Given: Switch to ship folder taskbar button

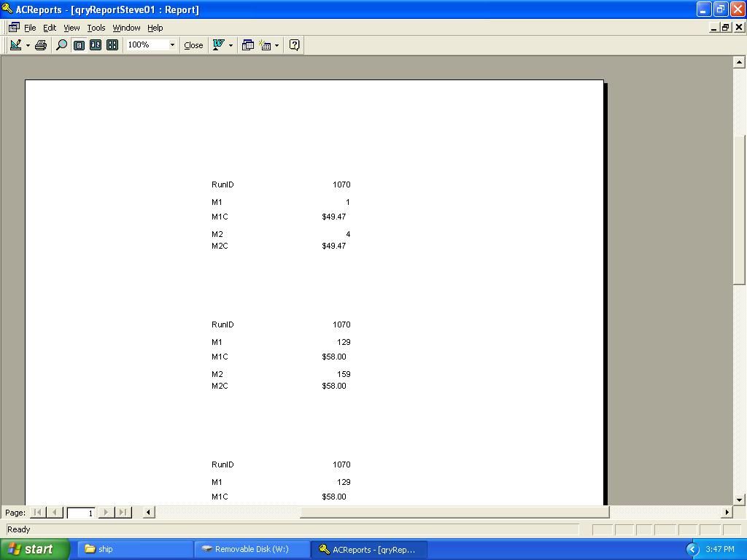Looking at the screenshot, I should (135, 549).
